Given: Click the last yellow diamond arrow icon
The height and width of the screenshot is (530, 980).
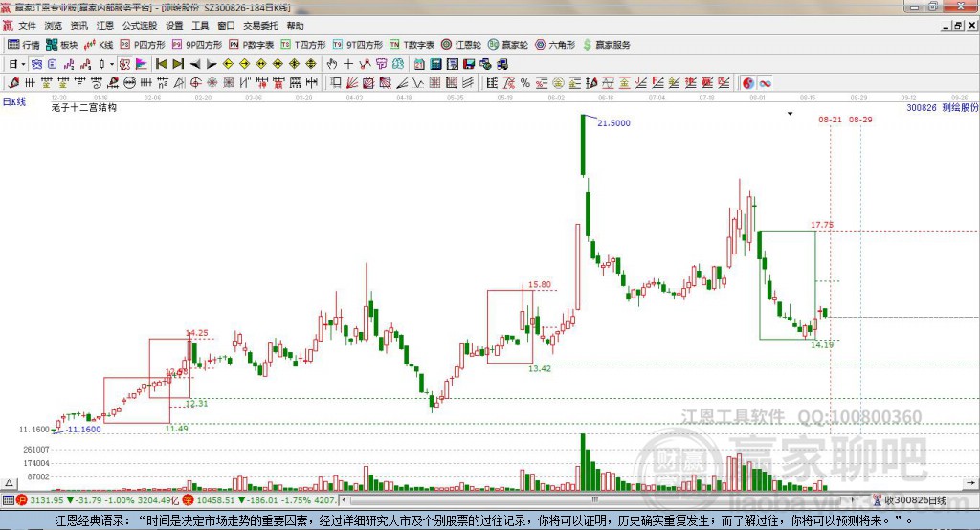Looking at the screenshot, I should [x=311, y=64].
